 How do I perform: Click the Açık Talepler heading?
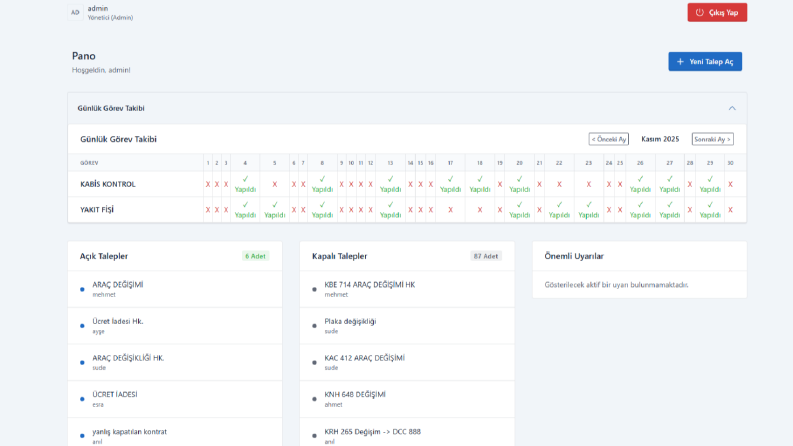[x=104, y=256]
